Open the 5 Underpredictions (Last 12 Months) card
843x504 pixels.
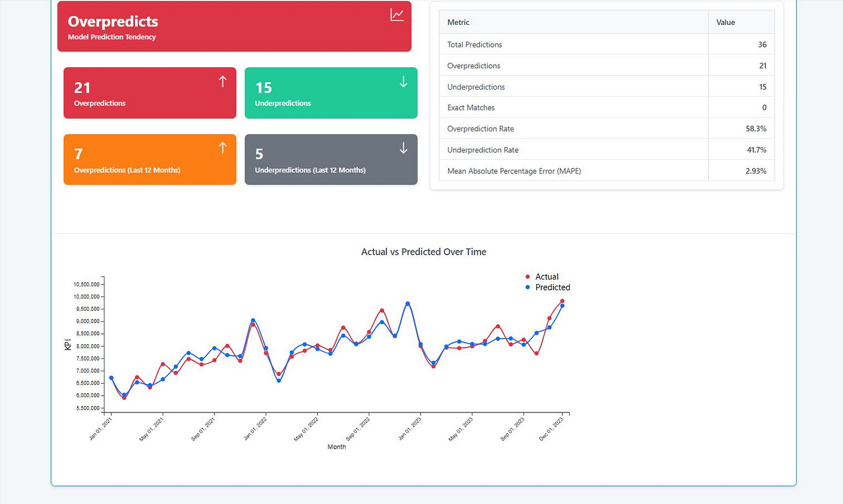pyautogui.click(x=331, y=160)
